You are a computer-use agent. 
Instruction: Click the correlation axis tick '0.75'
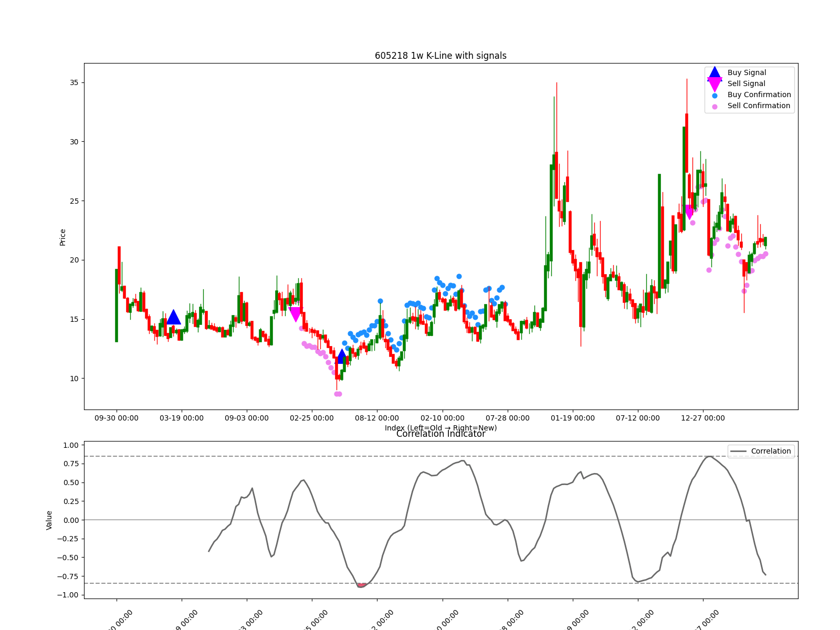pos(70,464)
